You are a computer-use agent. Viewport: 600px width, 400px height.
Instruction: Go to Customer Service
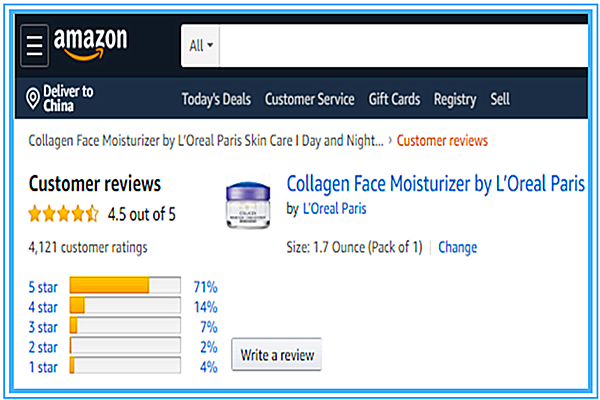click(309, 99)
